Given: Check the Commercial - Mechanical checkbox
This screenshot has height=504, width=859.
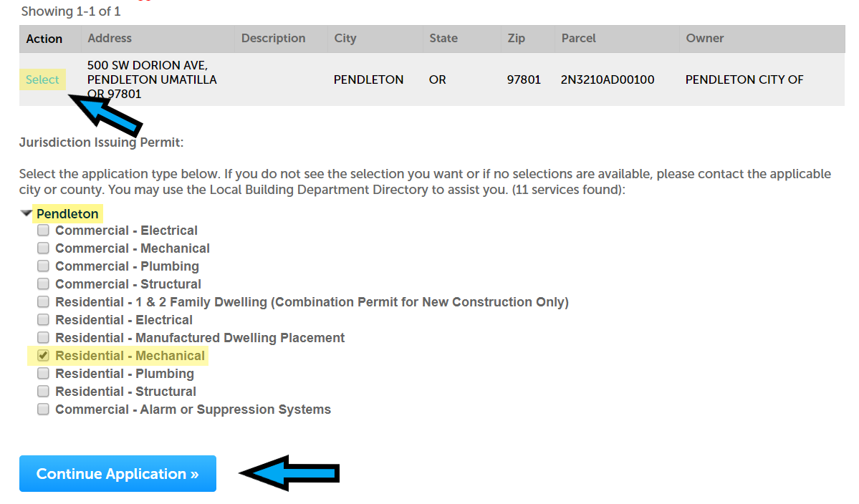Looking at the screenshot, I should coord(44,248).
